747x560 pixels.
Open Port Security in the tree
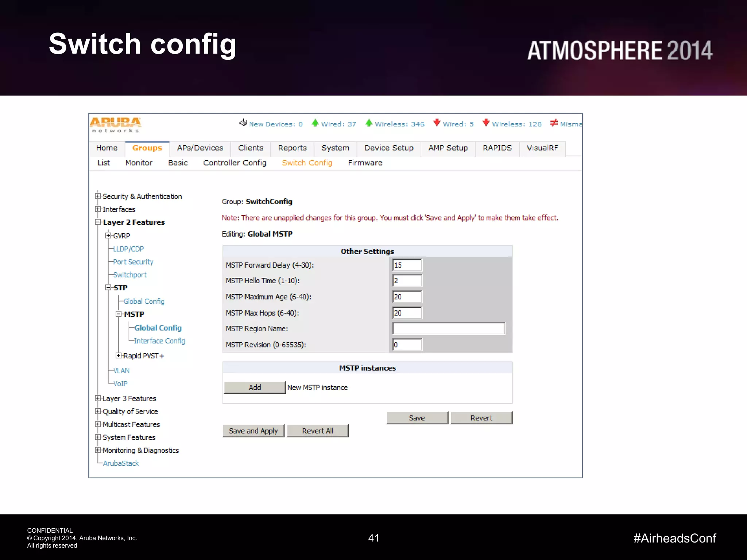click(x=133, y=262)
